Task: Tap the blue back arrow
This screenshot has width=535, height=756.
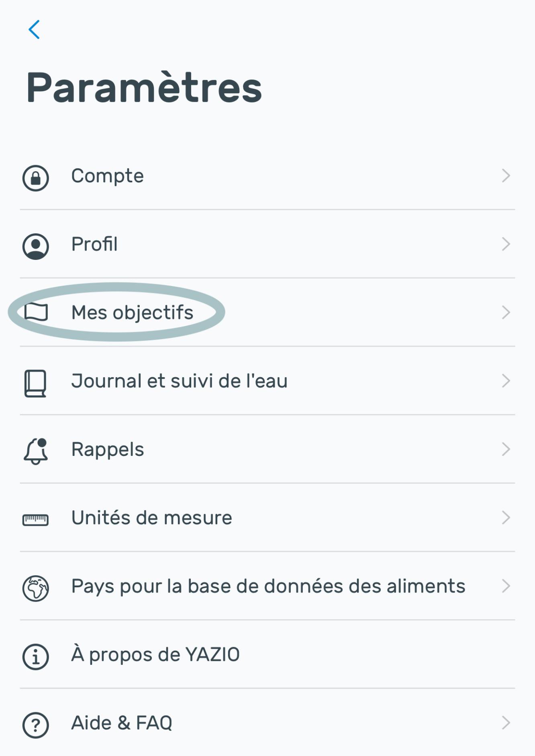Action: (34, 30)
